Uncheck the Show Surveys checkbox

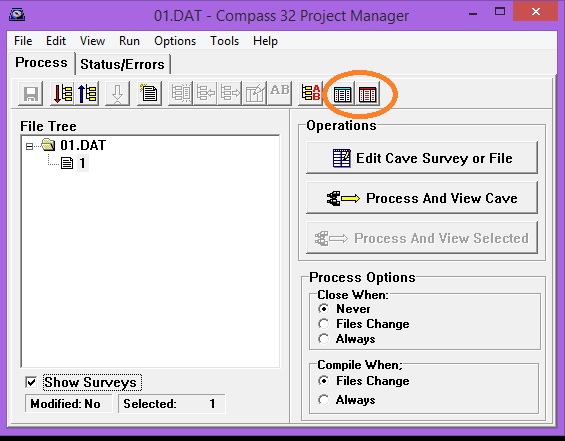[31, 382]
